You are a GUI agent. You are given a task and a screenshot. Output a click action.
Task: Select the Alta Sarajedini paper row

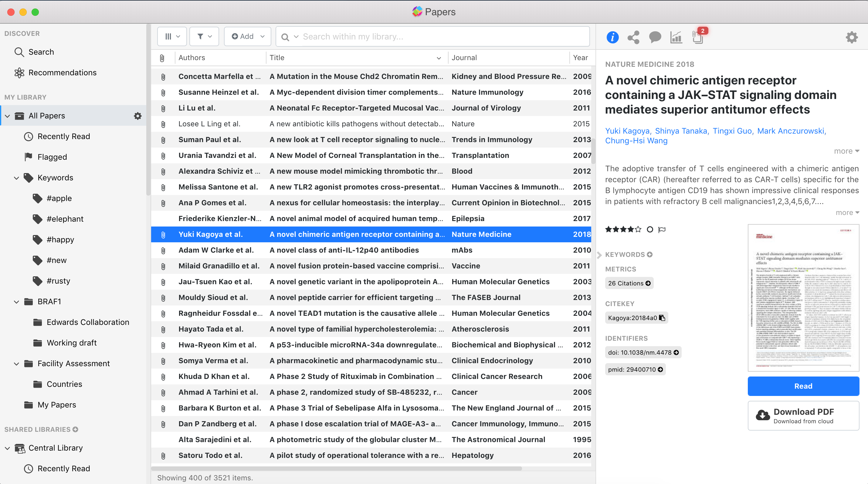[x=371, y=439]
